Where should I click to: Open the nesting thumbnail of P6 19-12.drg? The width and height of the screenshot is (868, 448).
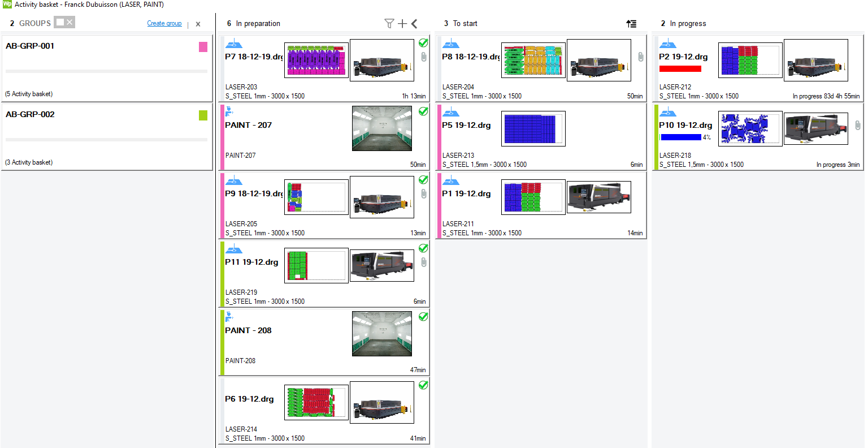pyautogui.click(x=316, y=402)
